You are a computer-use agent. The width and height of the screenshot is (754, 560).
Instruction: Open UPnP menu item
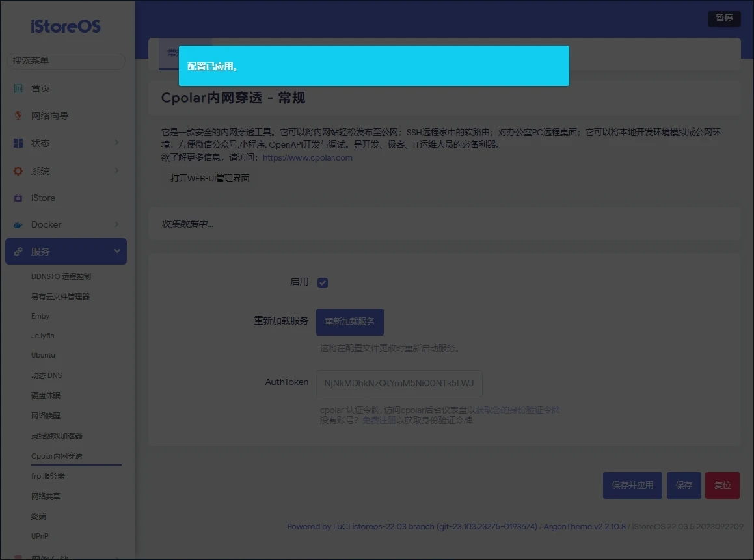click(40, 536)
